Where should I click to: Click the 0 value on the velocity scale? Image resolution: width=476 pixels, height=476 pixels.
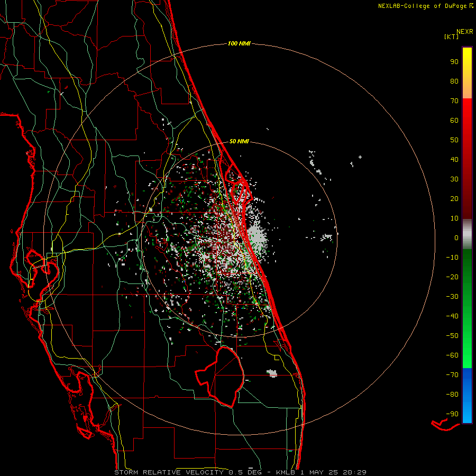456,237
